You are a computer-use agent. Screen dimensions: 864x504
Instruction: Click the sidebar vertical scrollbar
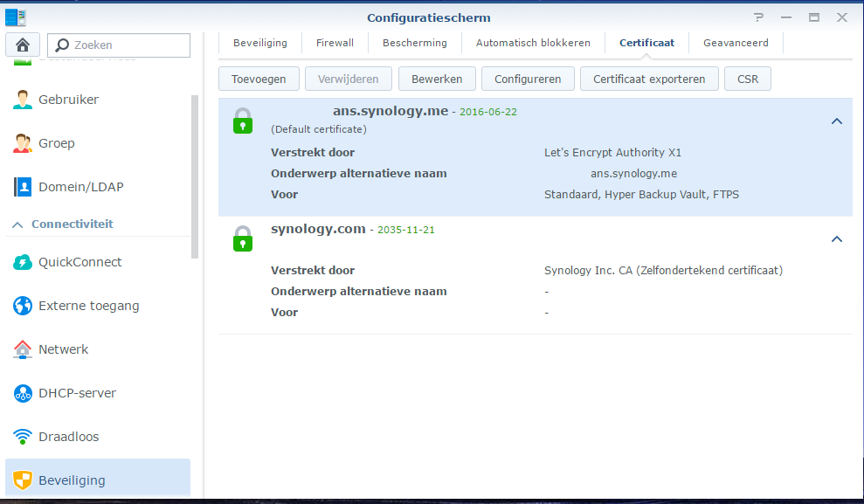(195, 175)
